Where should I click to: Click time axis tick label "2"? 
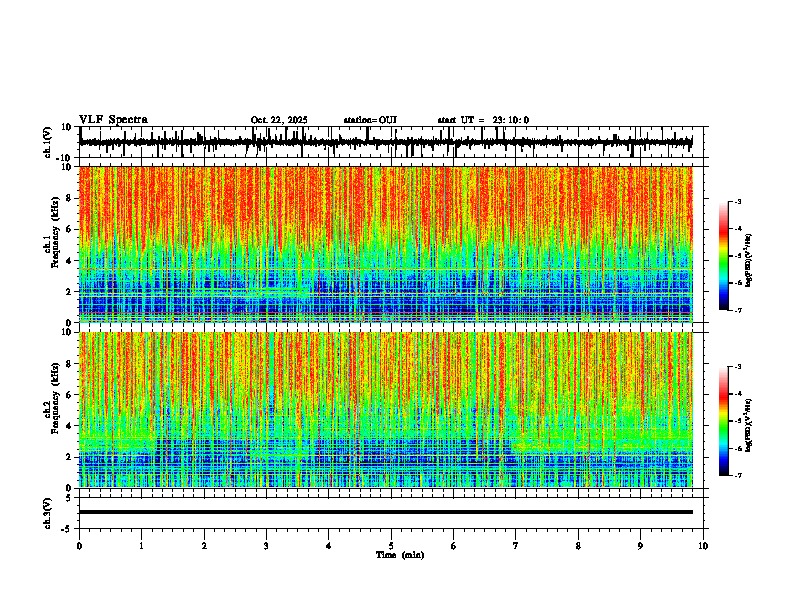click(204, 546)
